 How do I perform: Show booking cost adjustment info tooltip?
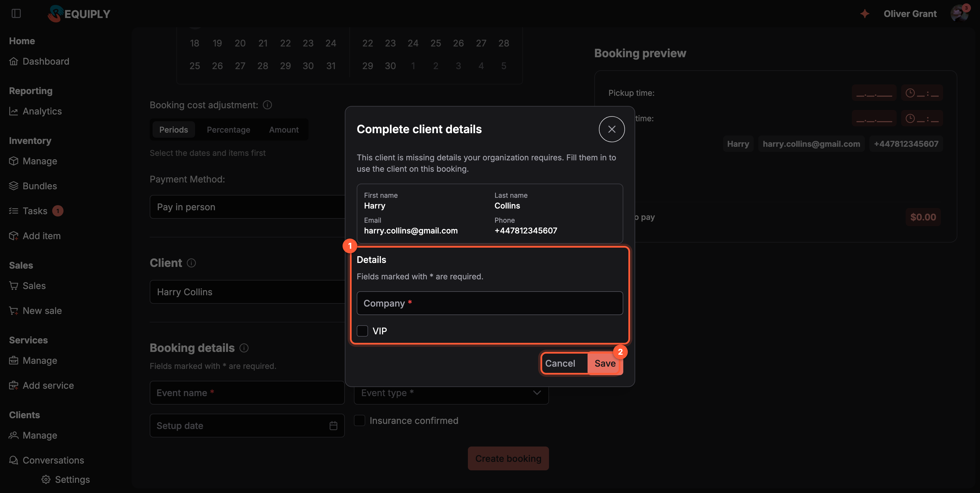tap(267, 105)
